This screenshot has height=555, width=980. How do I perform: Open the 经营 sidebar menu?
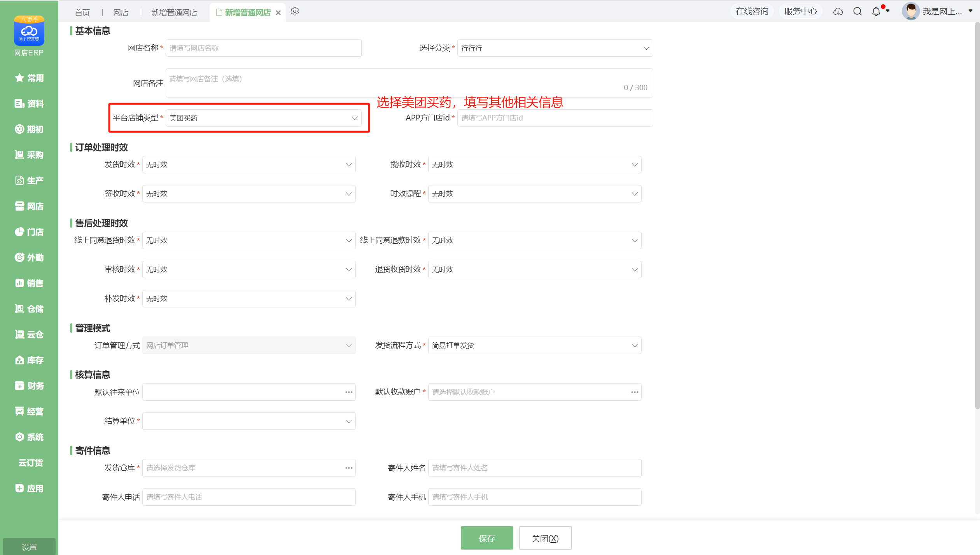[29, 412]
